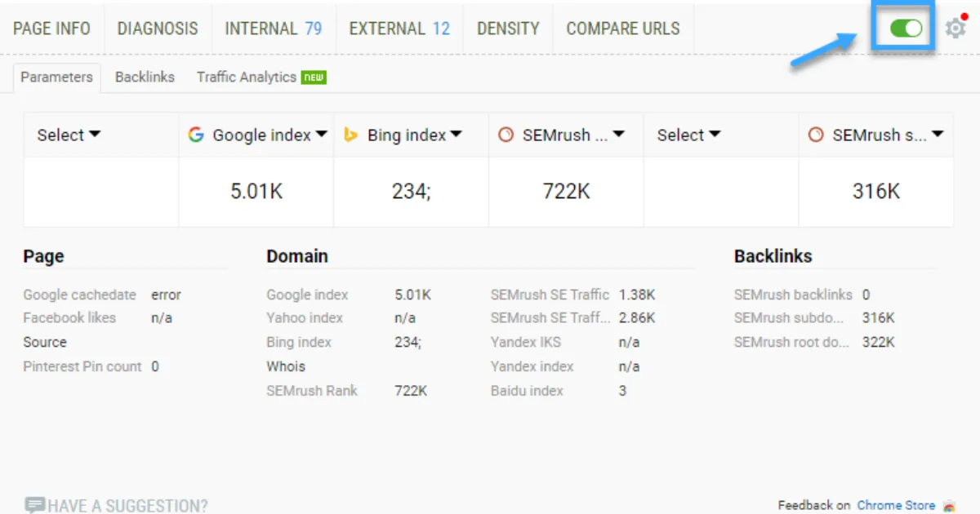The image size is (980, 514).
Task: Open the DENSITY tab
Action: point(508,29)
